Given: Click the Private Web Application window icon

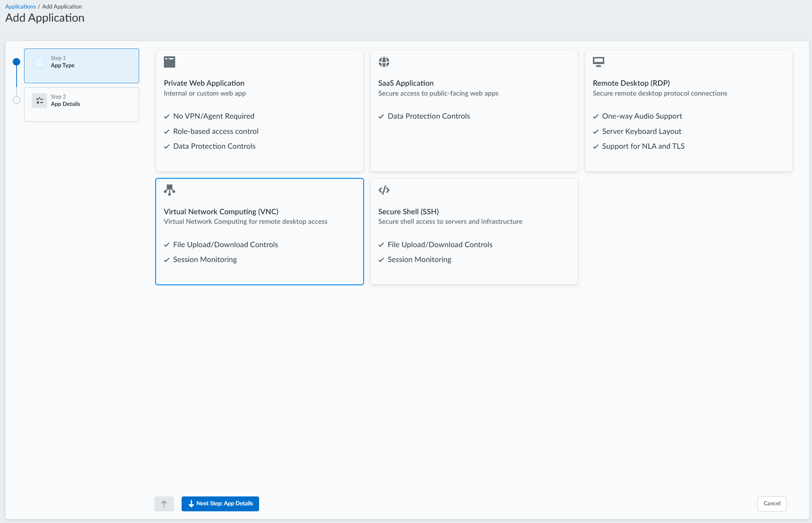Looking at the screenshot, I should (x=170, y=62).
